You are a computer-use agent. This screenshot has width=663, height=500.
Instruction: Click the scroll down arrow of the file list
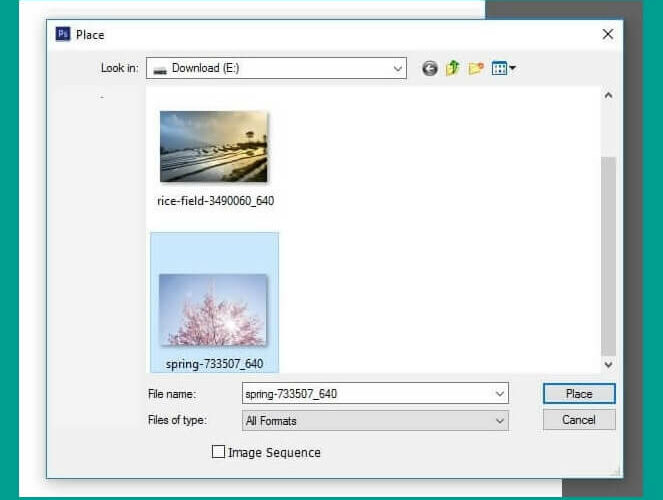(x=608, y=364)
